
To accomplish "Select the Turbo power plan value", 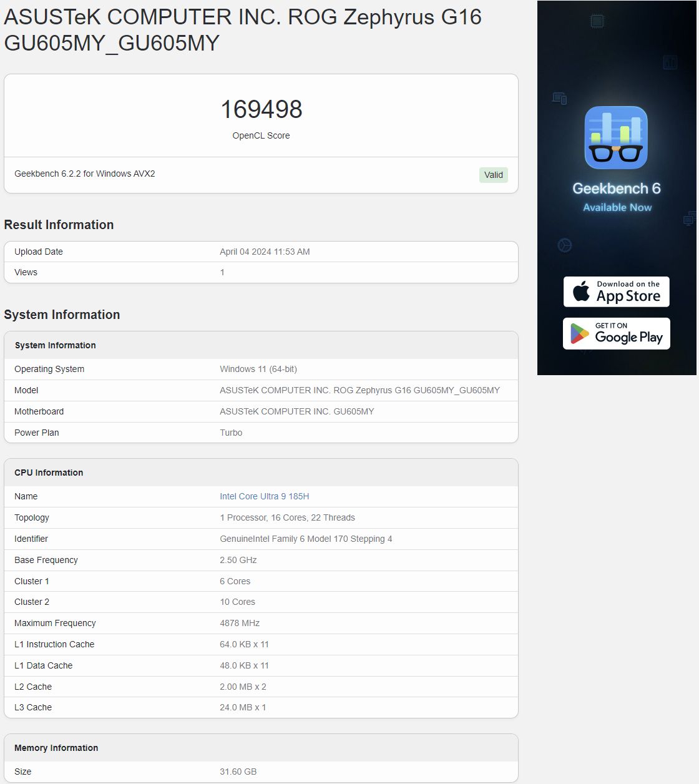I will [231, 433].
